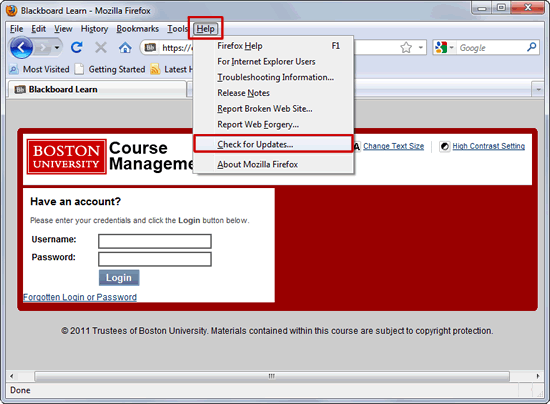Go to the Home page icon
Viewport: 550px width, 404px height.
click(x=125, y=47)
